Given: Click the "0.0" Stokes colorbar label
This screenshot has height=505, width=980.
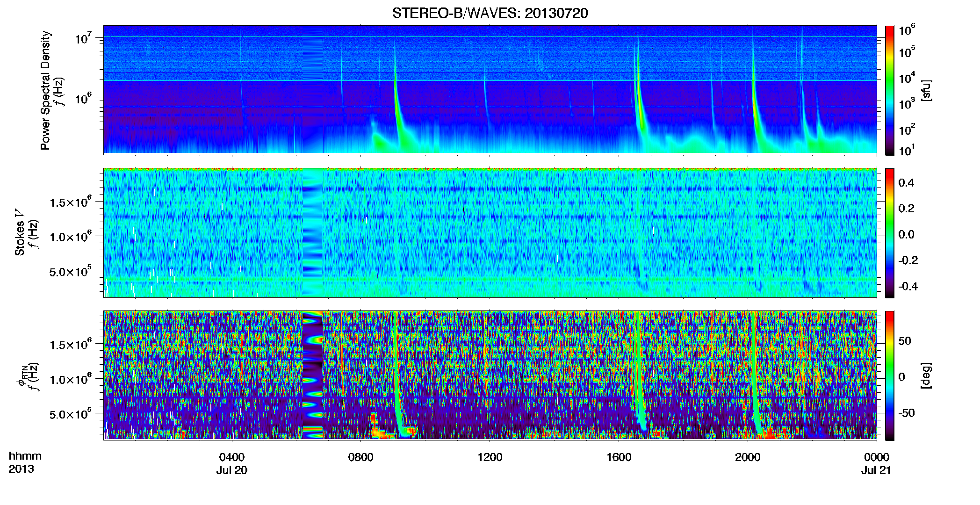Looking at the screenshot, I should click(x=906, y=234).
